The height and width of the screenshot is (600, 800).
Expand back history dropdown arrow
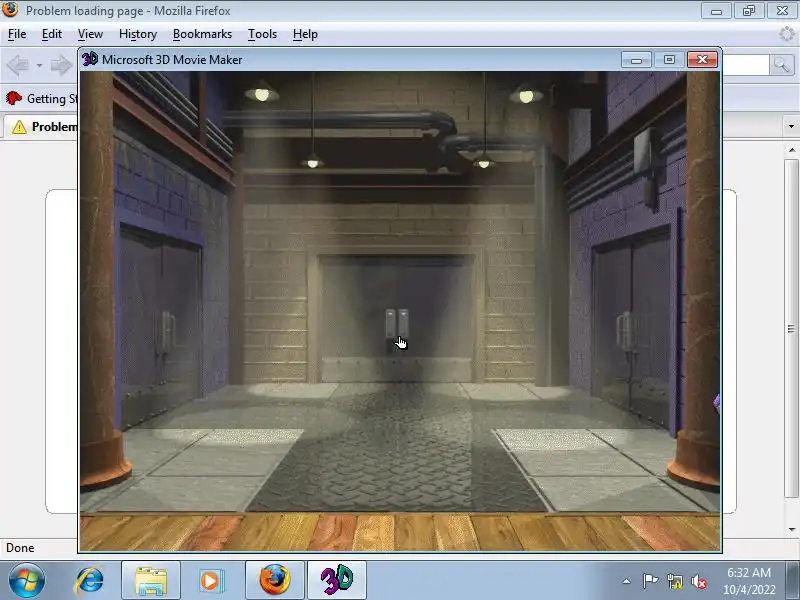pos(39,66)
